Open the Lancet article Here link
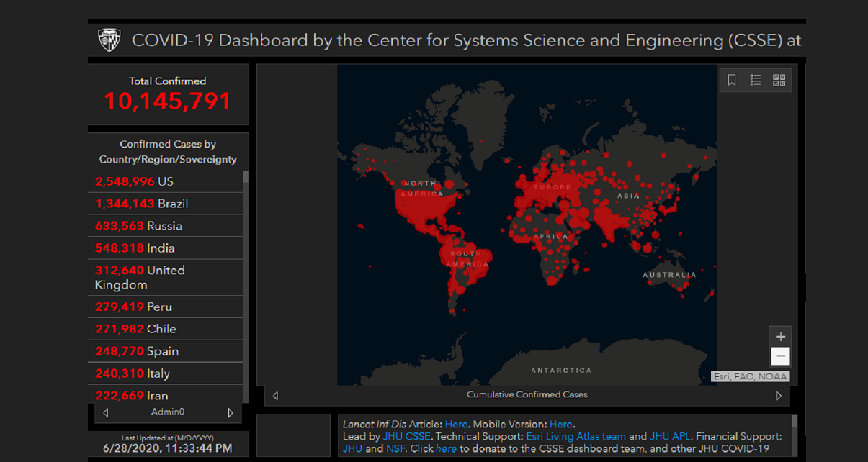868x462 pixels. 456,424
